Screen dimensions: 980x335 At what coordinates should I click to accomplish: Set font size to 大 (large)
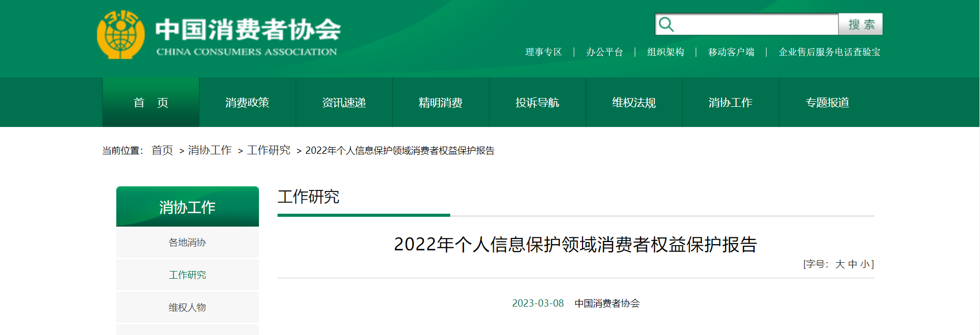[x=839, y=264]
